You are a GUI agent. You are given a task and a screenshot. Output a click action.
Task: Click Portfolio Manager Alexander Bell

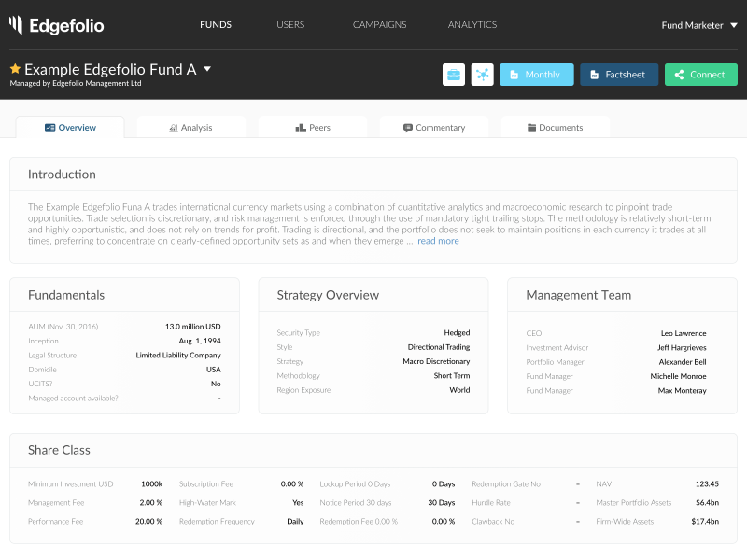tap(683, 362)
